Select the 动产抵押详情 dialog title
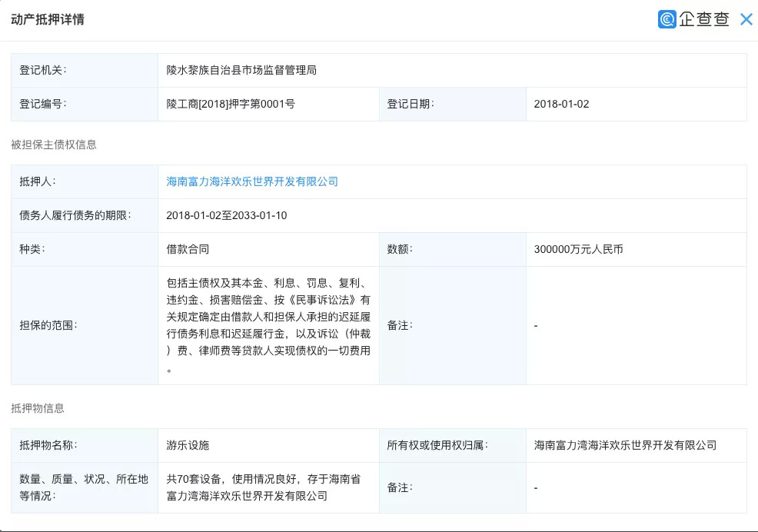Screen dimensions: 758x532 coord(48,19)
